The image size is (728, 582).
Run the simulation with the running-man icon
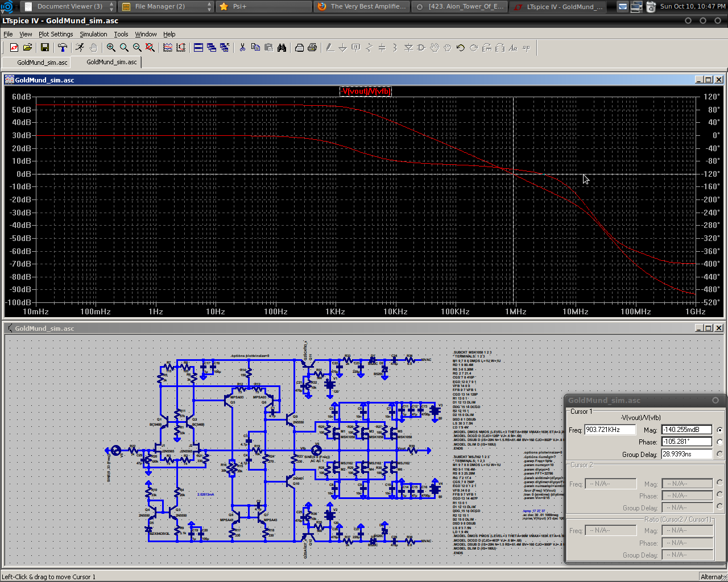(80, 48)
